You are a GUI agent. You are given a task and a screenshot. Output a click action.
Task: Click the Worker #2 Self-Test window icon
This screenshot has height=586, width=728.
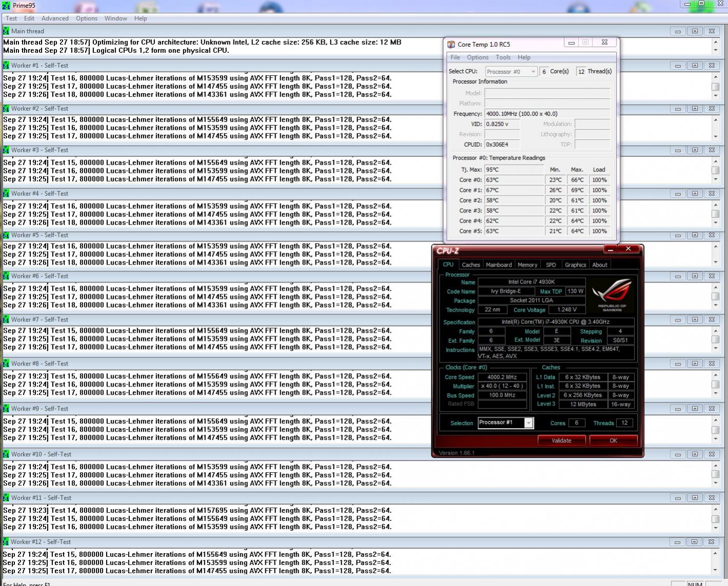click(6, 108)
